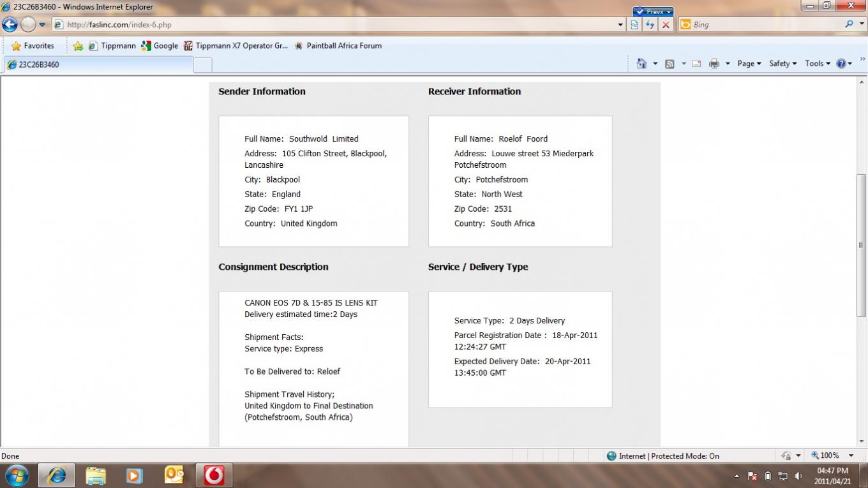Print the page with the printer icon
Viewport: 868px width, 488px height.
tap(714, 64)
